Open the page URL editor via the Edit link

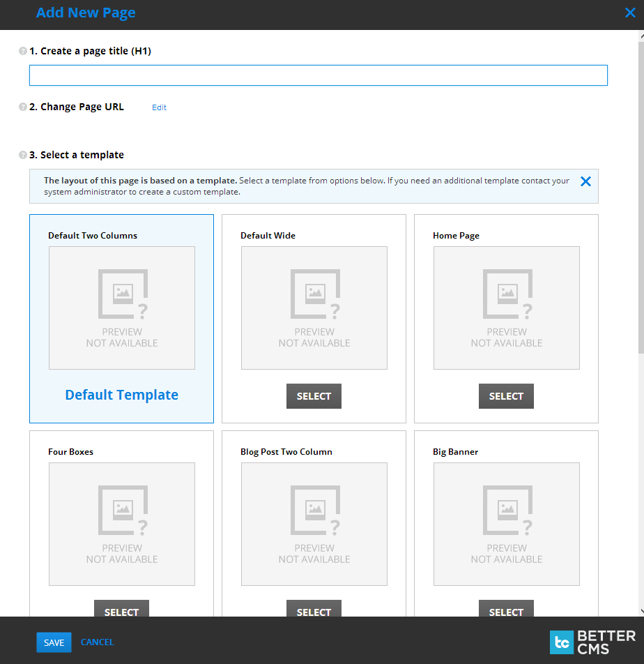click(x=159, y=107)
